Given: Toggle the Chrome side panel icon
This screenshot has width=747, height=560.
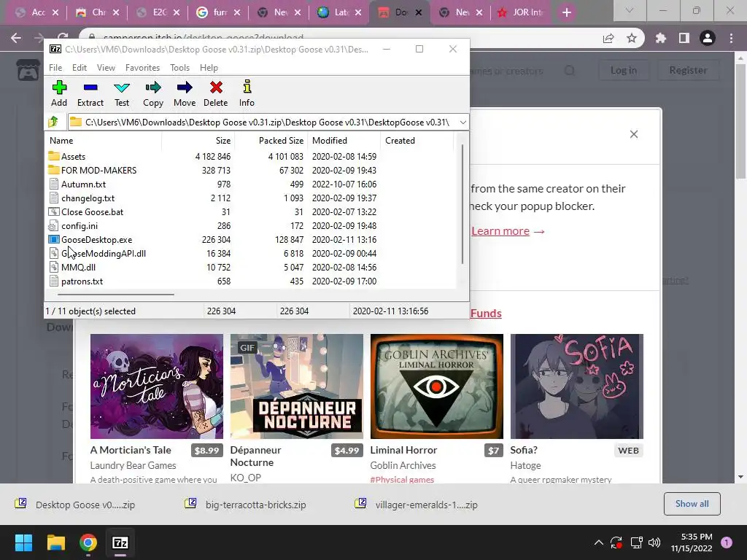Looking at the screenshot, I should [x=684, y=38].
